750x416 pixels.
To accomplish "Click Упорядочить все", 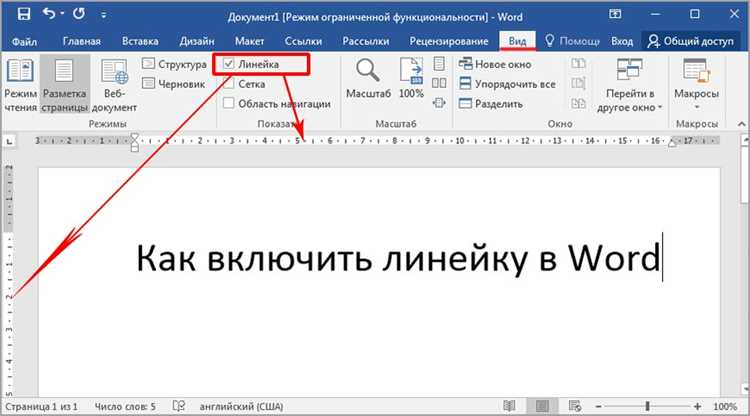I will 507,84.
